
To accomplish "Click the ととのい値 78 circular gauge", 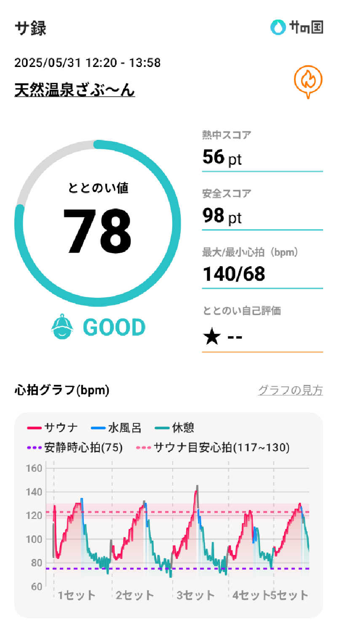I will click(98, 223).
